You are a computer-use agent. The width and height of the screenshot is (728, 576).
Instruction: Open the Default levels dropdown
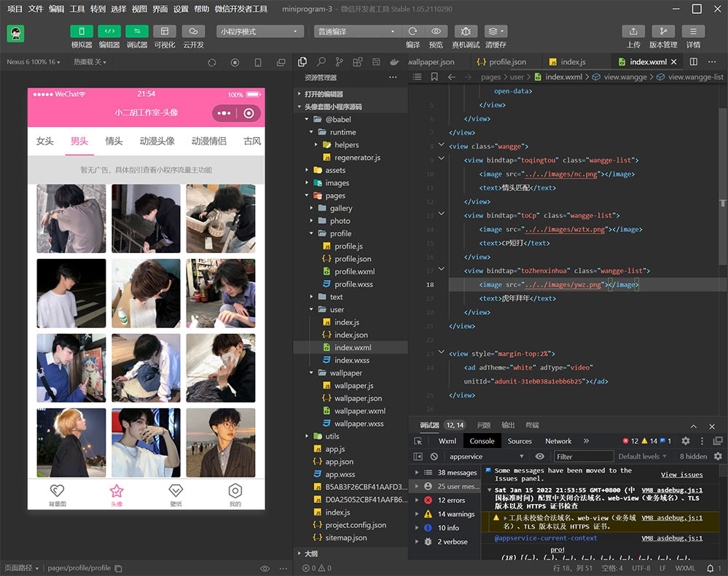[643, 456]
